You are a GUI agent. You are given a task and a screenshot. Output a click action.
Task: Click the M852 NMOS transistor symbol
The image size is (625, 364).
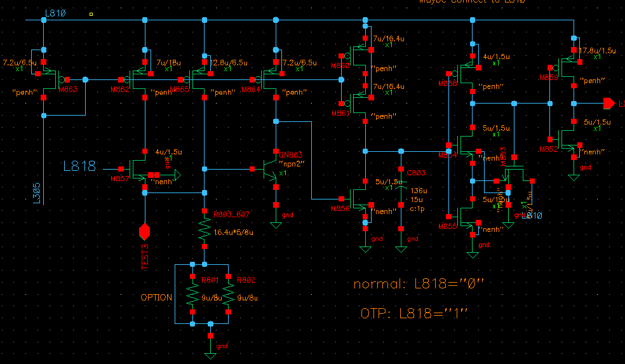pyautogui.click(x=566, y=140)
